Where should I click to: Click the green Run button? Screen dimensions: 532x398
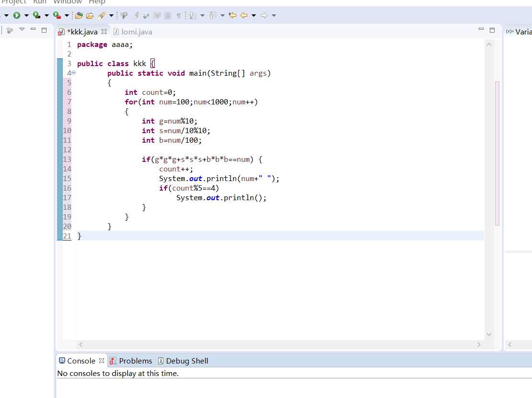[x=17, y=15]
